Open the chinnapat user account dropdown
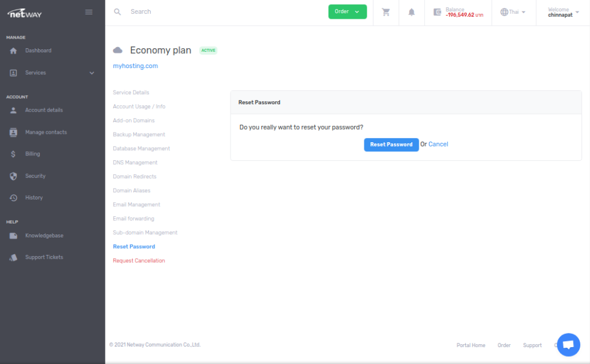 point(563,12)
